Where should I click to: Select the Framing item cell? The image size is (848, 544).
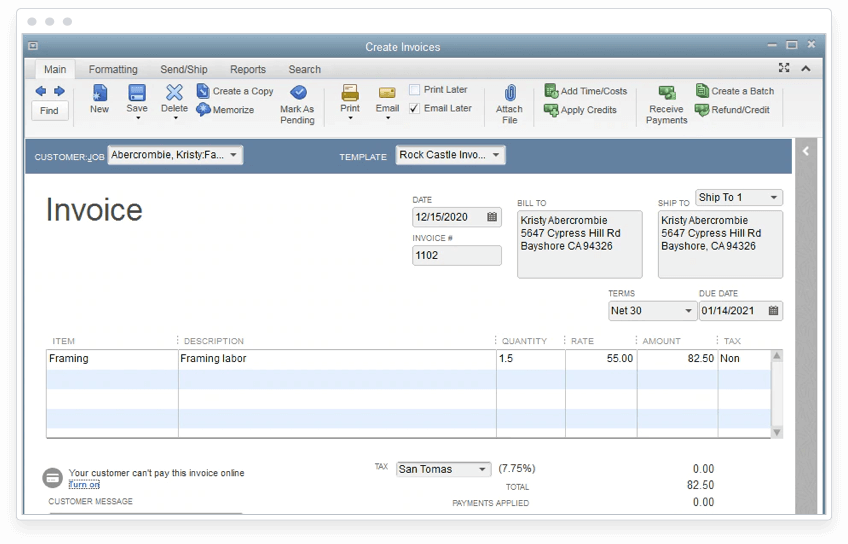[x=112, y=359]
